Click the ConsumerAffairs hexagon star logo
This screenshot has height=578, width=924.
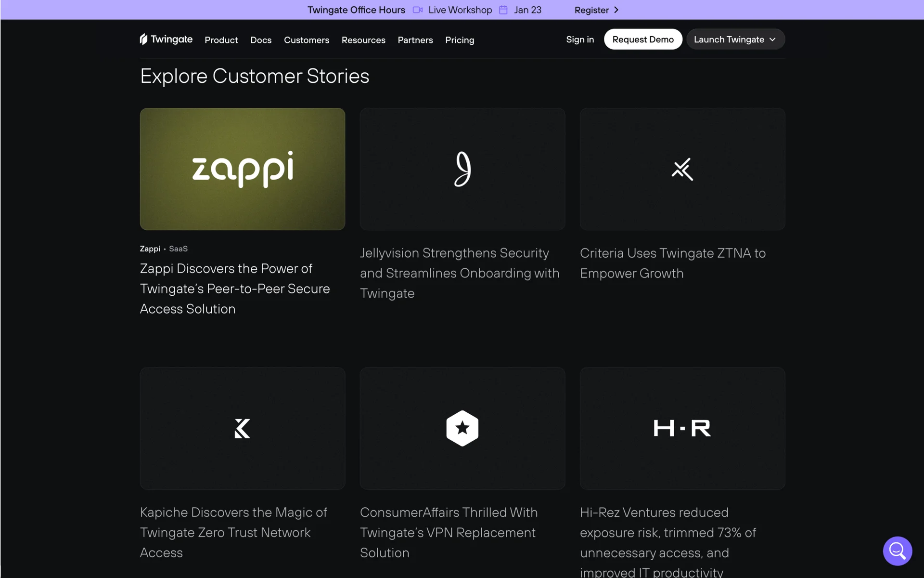tap(462, 428)
